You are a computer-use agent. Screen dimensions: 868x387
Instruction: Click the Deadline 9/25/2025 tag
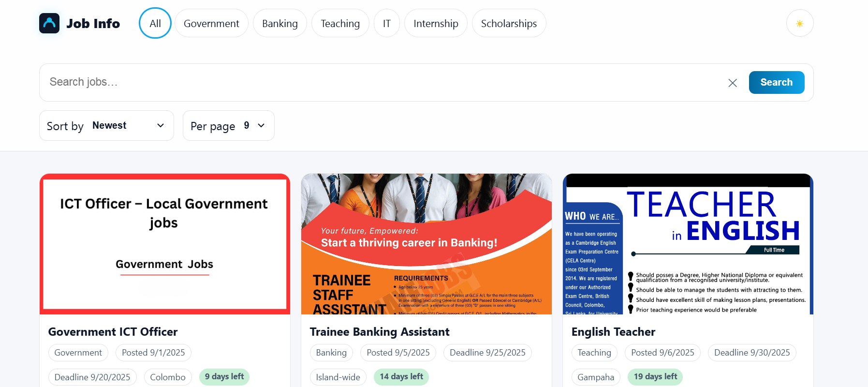click(x=487, y=353)
